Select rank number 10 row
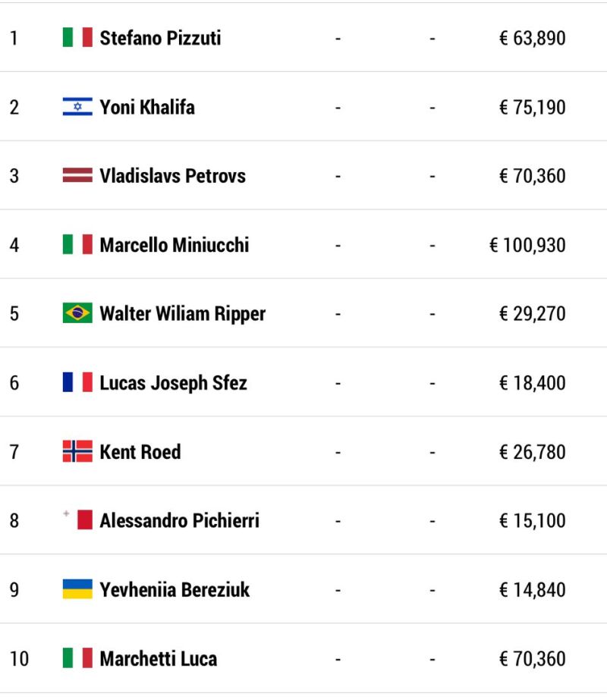The height and width of the screenshot is (700, 607). (303, 658)
